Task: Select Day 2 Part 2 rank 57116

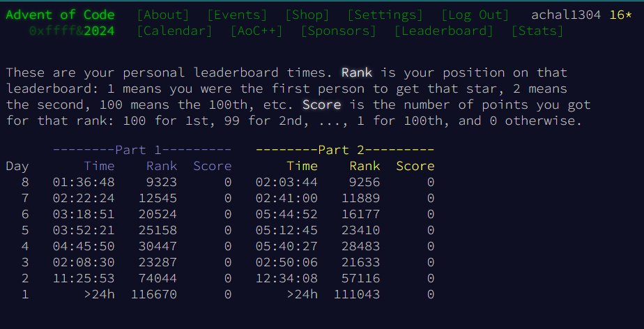Action: 360,278
